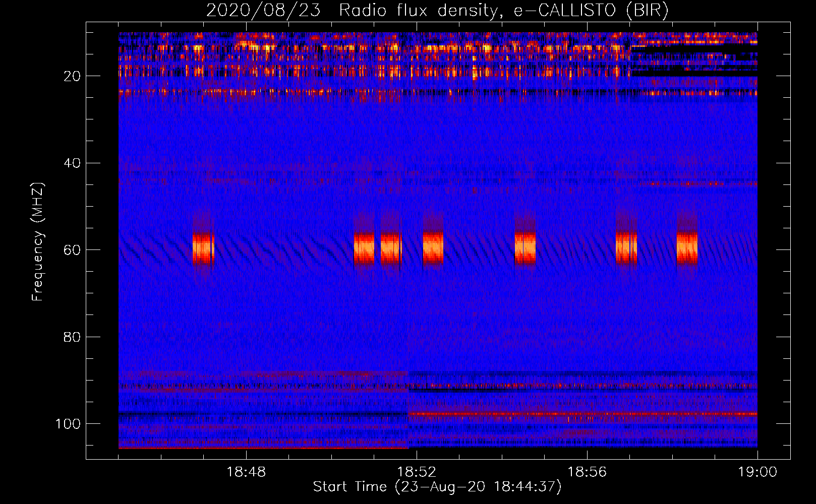
Task: Click the last bright burst near 18:58
Action: (687, 248)
